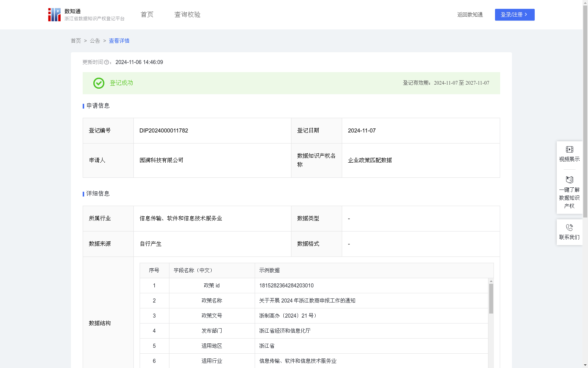Click the 返回数知通 link
The height and width of the screenshot is (368, 588).
[470, 15]
